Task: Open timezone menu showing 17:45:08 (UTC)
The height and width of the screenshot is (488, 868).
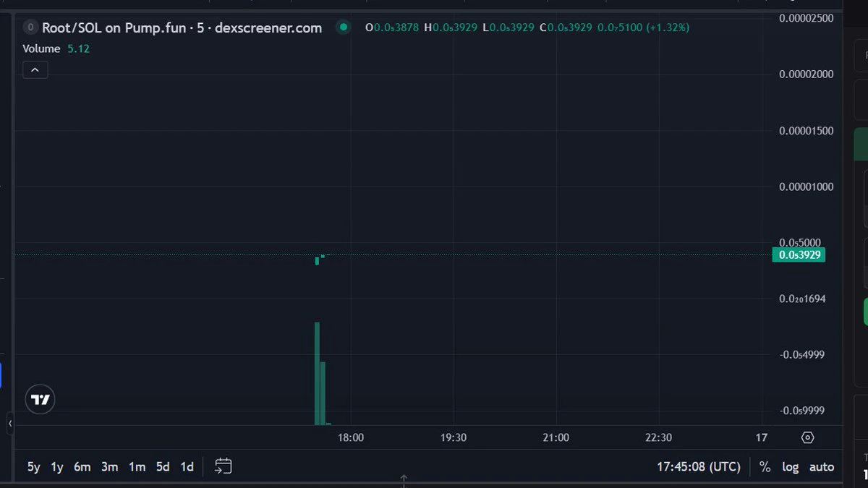Action: tap(699, 467)
